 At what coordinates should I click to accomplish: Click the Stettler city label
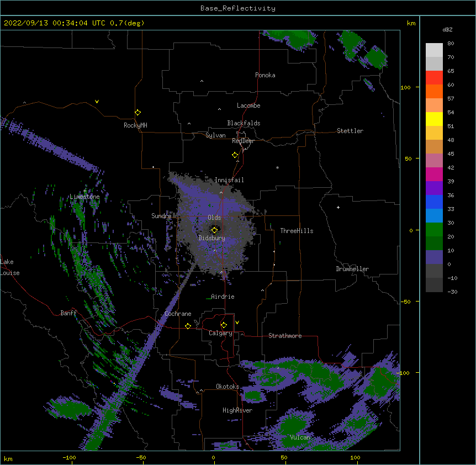pos(350,131)
